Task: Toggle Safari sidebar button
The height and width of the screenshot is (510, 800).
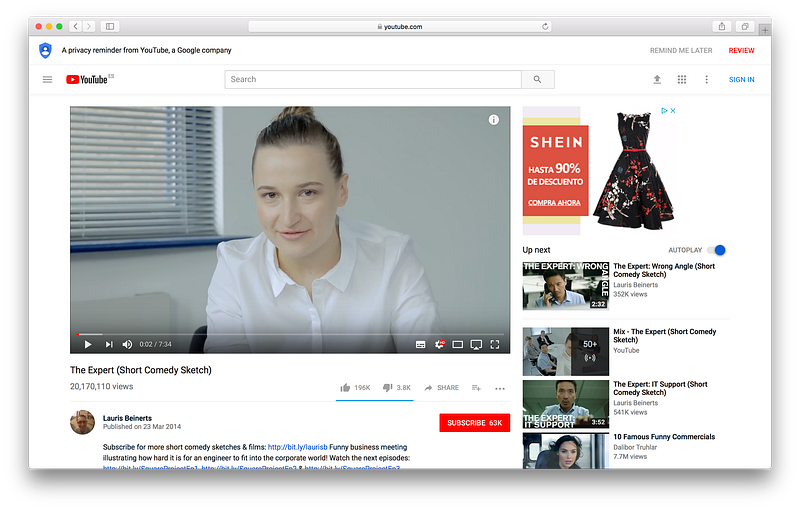Action: (110, 27)
